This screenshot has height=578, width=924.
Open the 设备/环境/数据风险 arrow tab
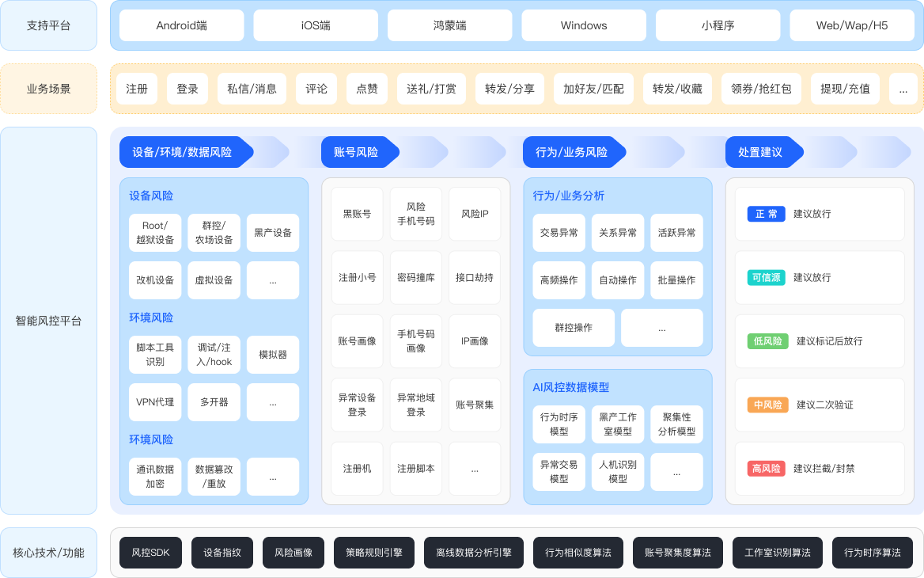[184, 152]
